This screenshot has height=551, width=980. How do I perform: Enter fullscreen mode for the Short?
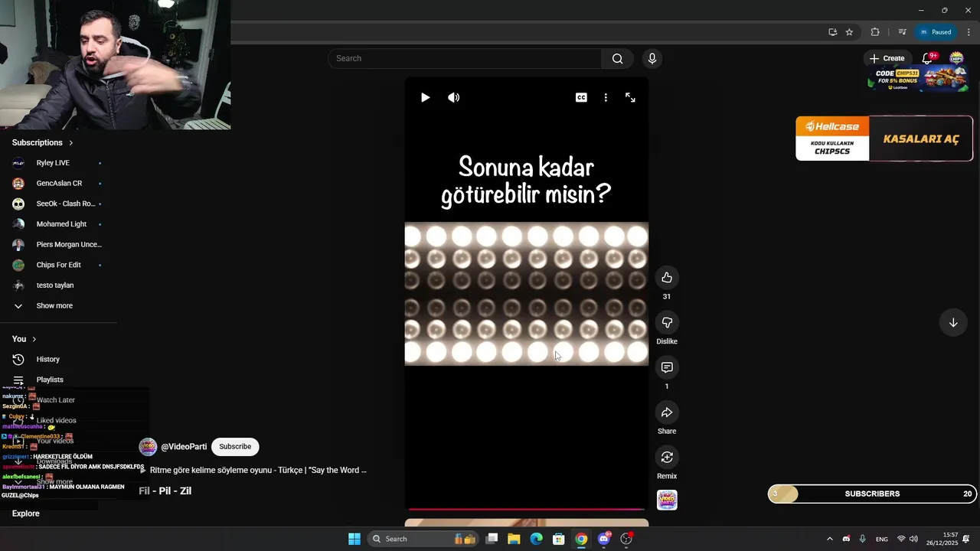(630, 98)
